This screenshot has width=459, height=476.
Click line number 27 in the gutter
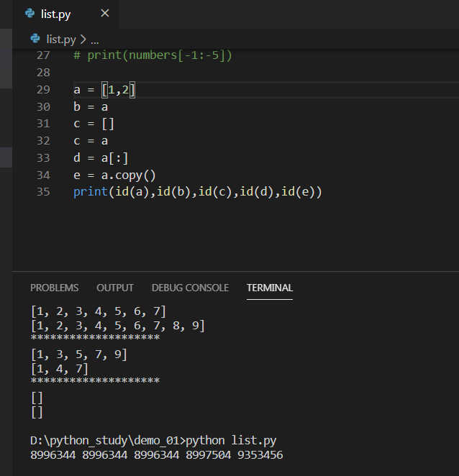43,55
